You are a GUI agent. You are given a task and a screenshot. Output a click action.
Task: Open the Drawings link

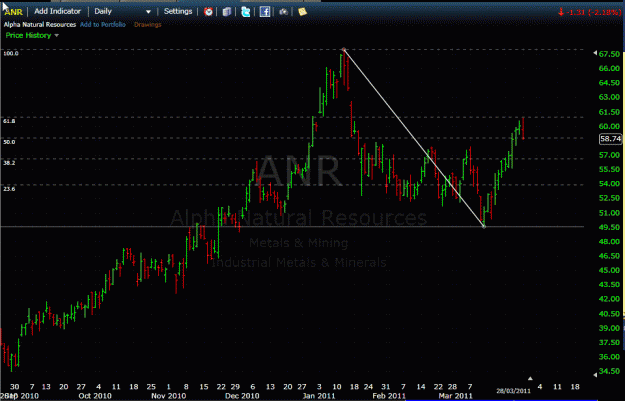(147, 24)
